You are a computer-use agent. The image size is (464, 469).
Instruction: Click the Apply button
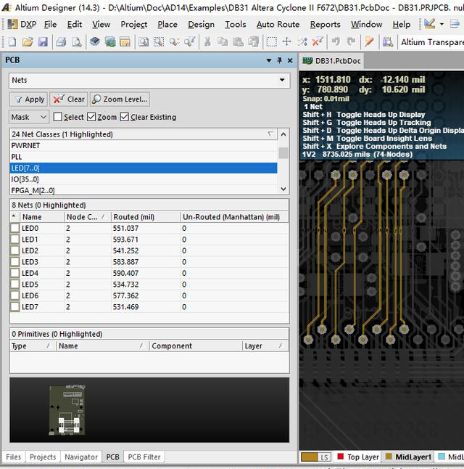pos(29,99)
